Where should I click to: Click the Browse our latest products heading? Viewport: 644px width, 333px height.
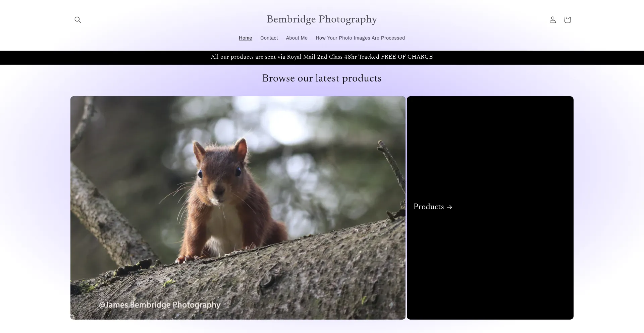click(x=322, y=78)
